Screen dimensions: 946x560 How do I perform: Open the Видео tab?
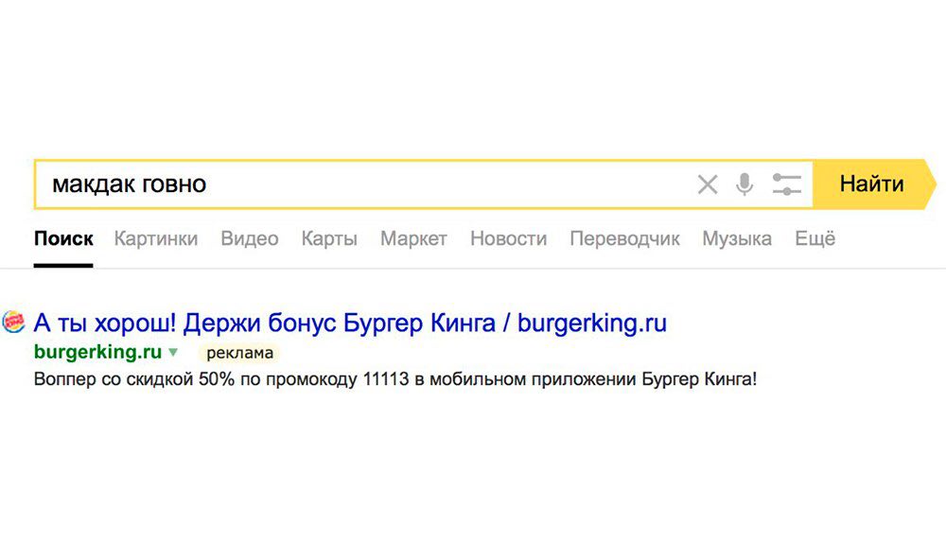pos(249,239)
